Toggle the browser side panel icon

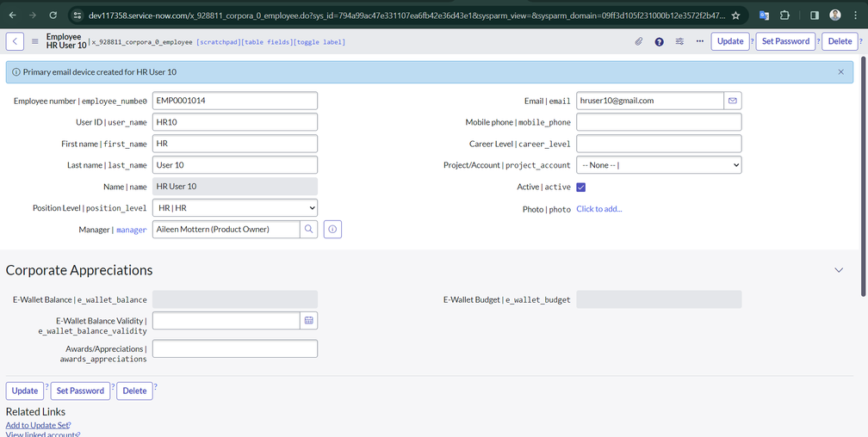click(815, 15)
